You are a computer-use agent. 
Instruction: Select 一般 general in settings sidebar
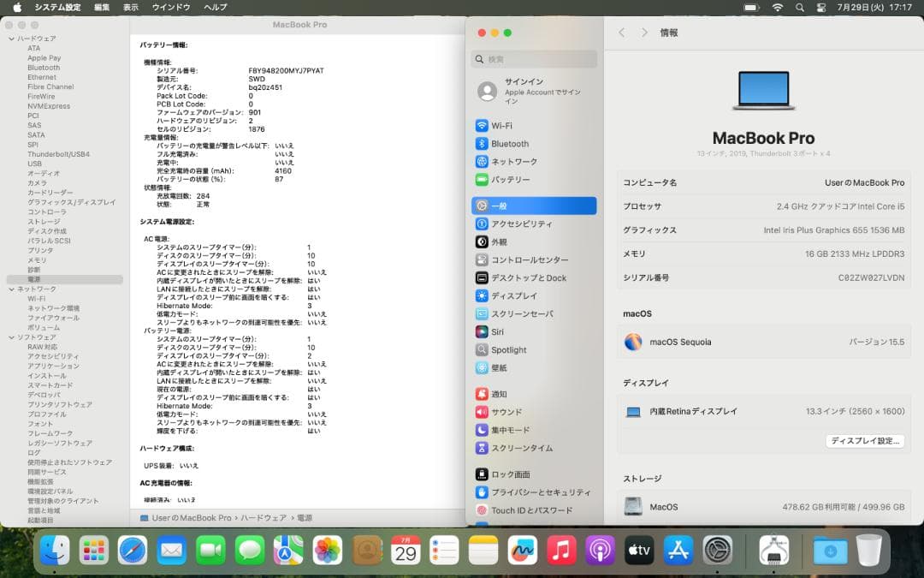(x=534, y=206)
